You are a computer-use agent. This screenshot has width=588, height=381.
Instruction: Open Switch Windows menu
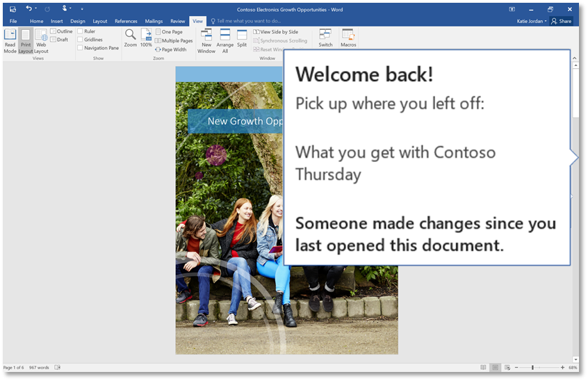click(x=325, y=38)
